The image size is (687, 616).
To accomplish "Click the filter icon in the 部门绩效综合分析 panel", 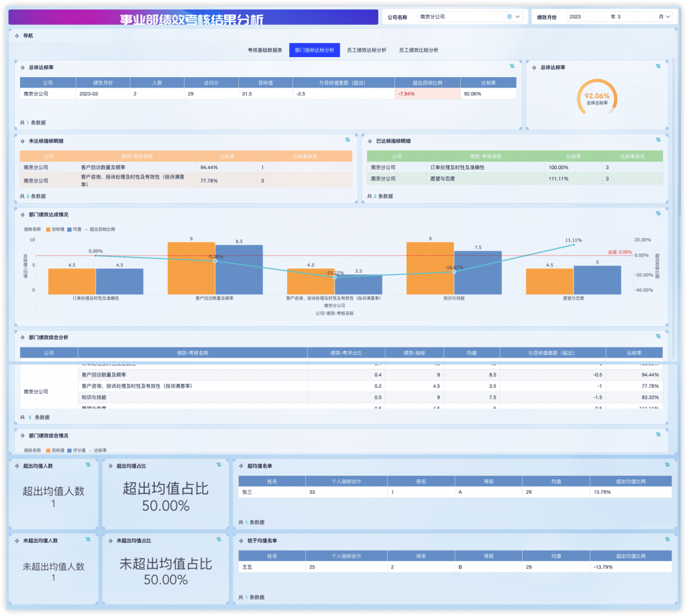I will (658, 337).
